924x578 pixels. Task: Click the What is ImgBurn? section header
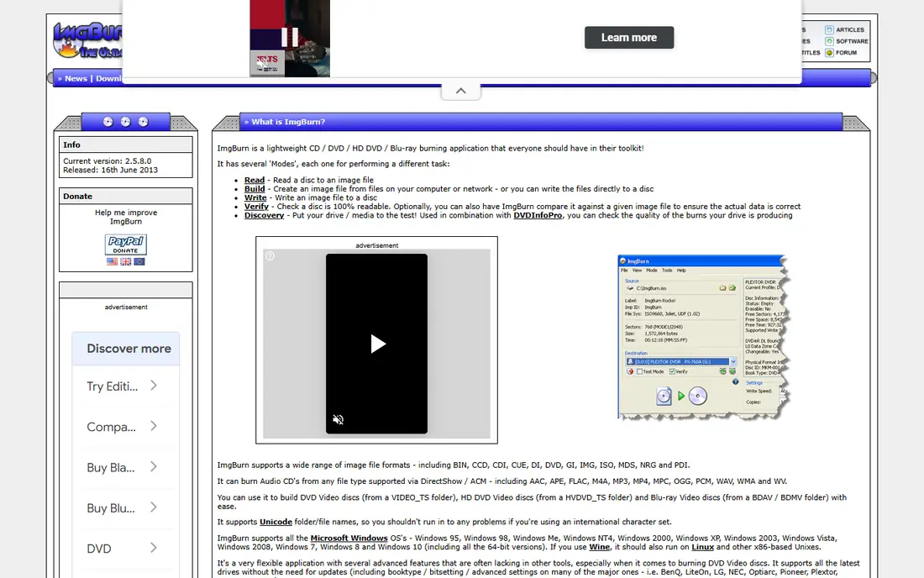[541, 122]
